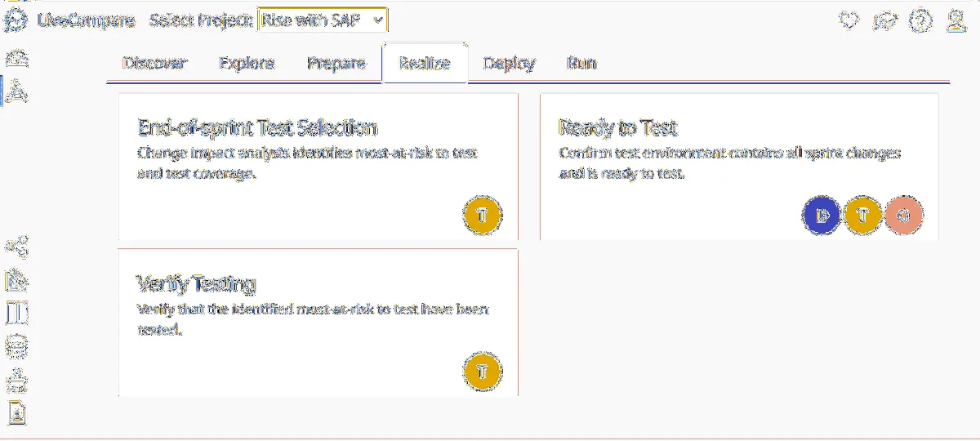Click the 'Select Project:' label
The width and height of the screenshot is (980, 441).
coord(201,20)
